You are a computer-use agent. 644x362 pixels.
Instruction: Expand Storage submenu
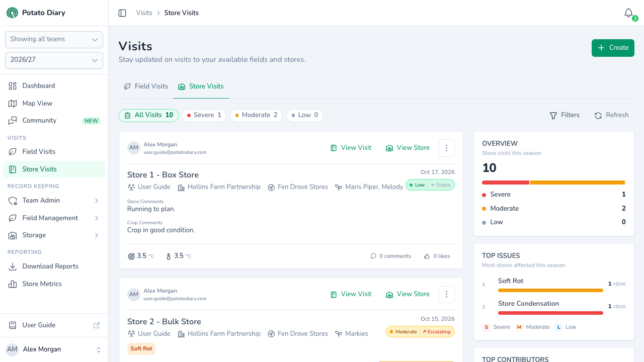point(54,235)
